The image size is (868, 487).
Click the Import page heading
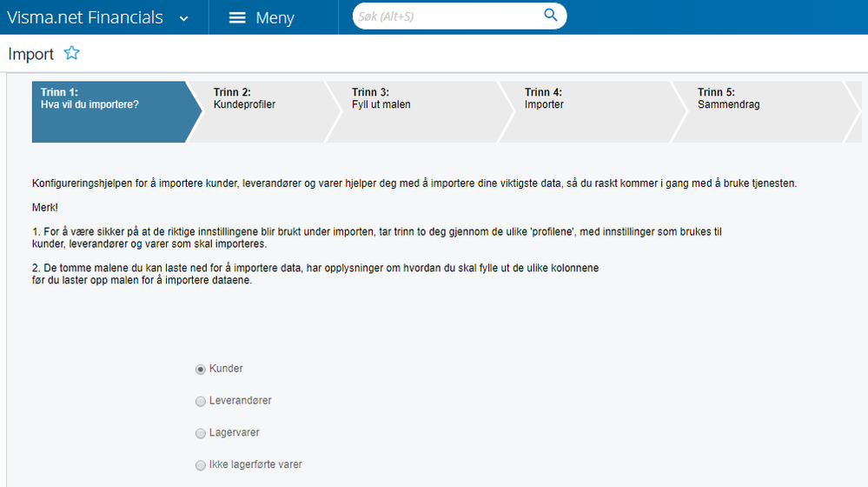pyautogui.click(x=30, y=54)
